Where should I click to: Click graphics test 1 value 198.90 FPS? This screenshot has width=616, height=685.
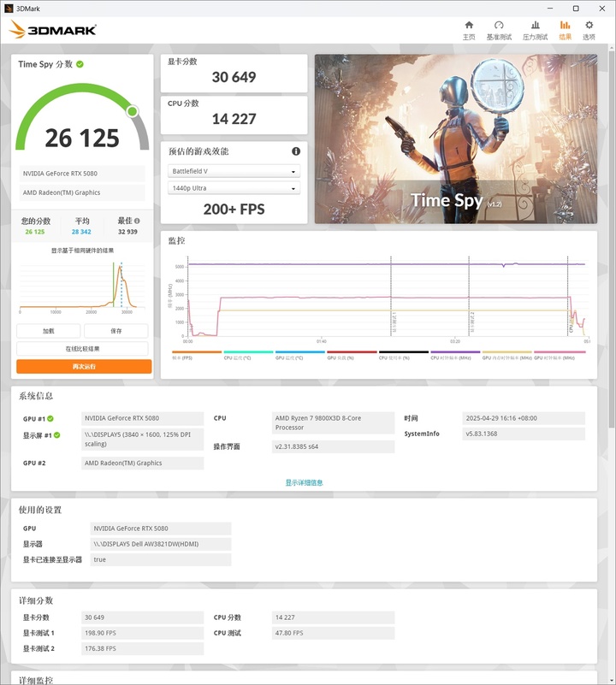point(143,633)
